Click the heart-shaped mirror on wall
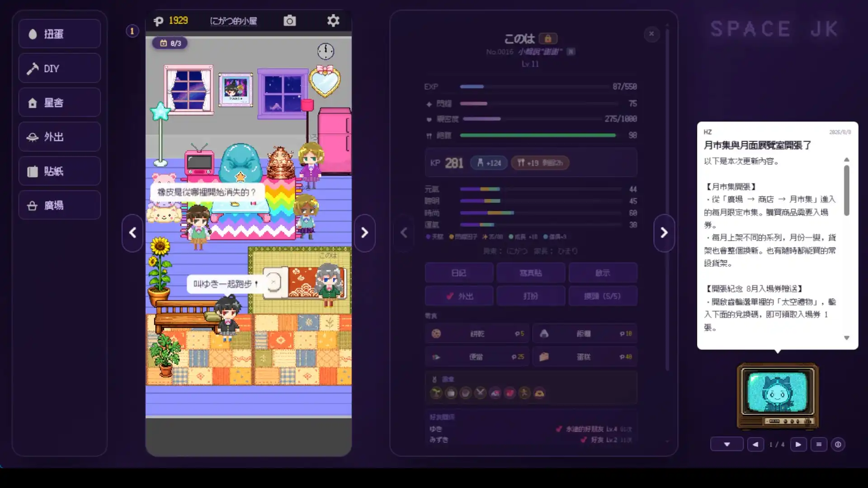This screenshot has width=868, height=488. 325,81
